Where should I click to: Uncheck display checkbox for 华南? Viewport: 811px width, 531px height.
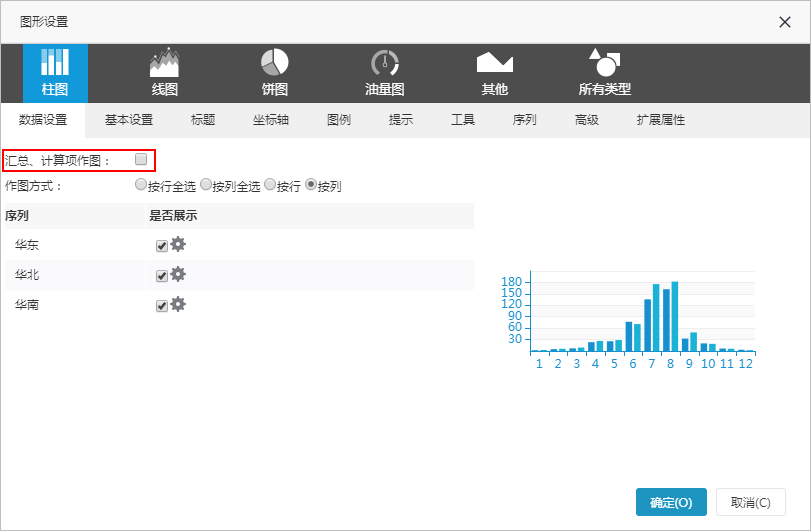(162, 306)
